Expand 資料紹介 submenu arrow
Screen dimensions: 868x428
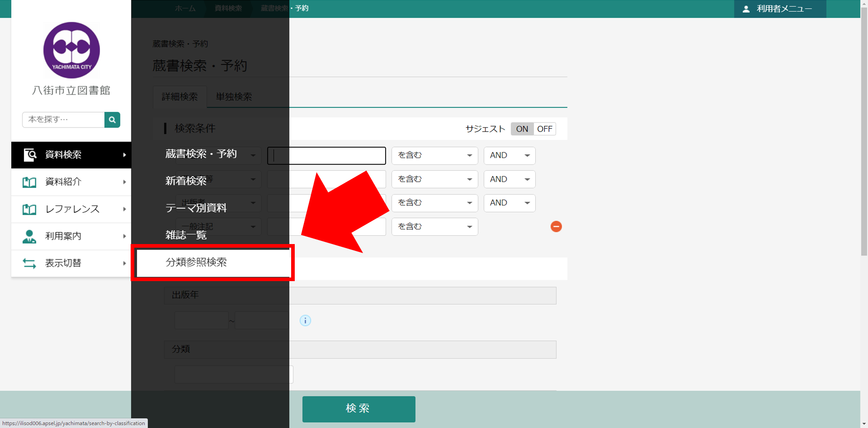(x=124, y=182)
